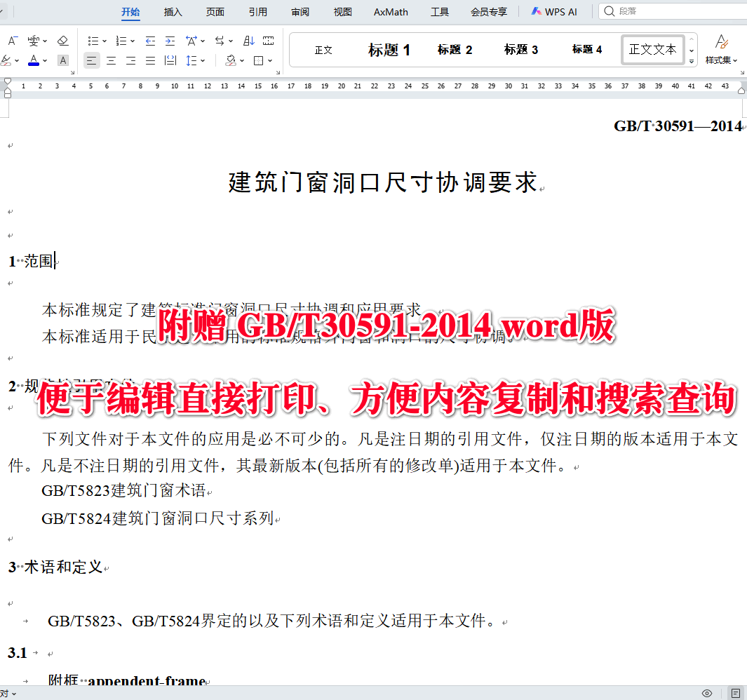Switch to the 插入 ribbon tab
747x700 pixels.
173,11
